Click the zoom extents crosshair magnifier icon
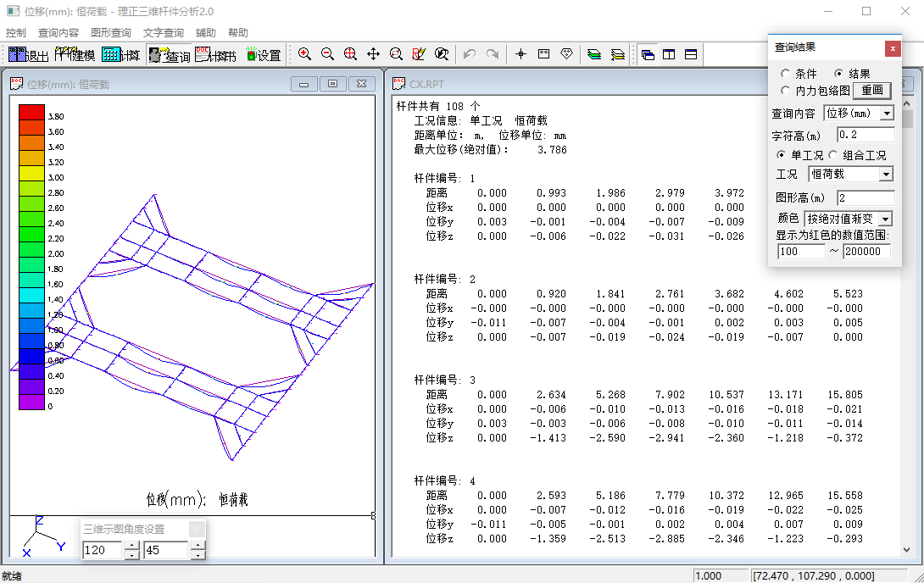Screen dimensions: 924x583 pyautogui.click(x=351, y=54)
